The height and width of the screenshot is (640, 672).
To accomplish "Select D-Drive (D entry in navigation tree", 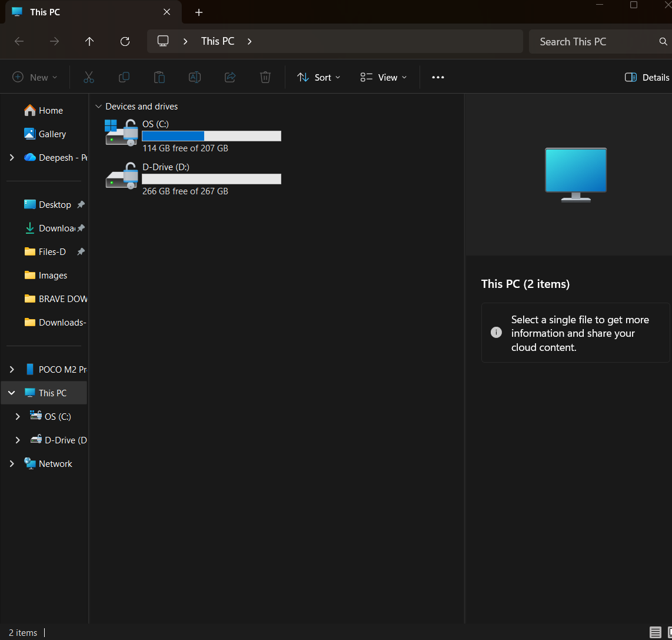I will [66, 440].
